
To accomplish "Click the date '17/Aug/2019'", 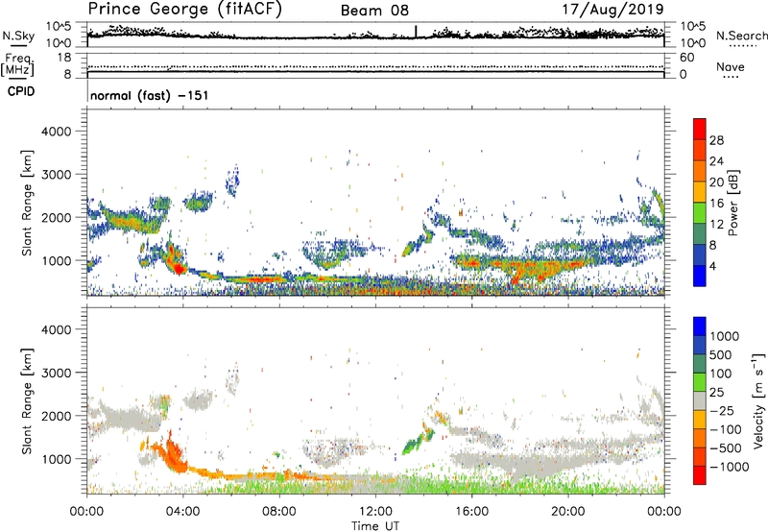I will point(612,10).
